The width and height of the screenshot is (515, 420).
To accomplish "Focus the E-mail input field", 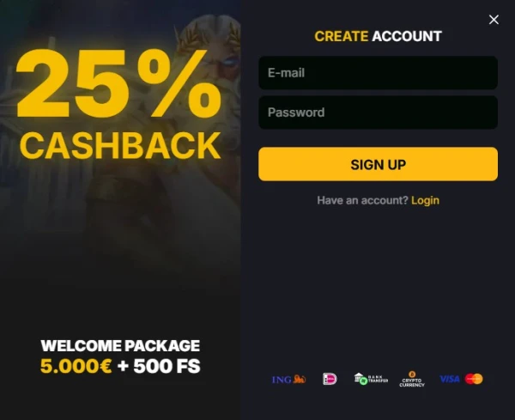I will pos(378,73).
